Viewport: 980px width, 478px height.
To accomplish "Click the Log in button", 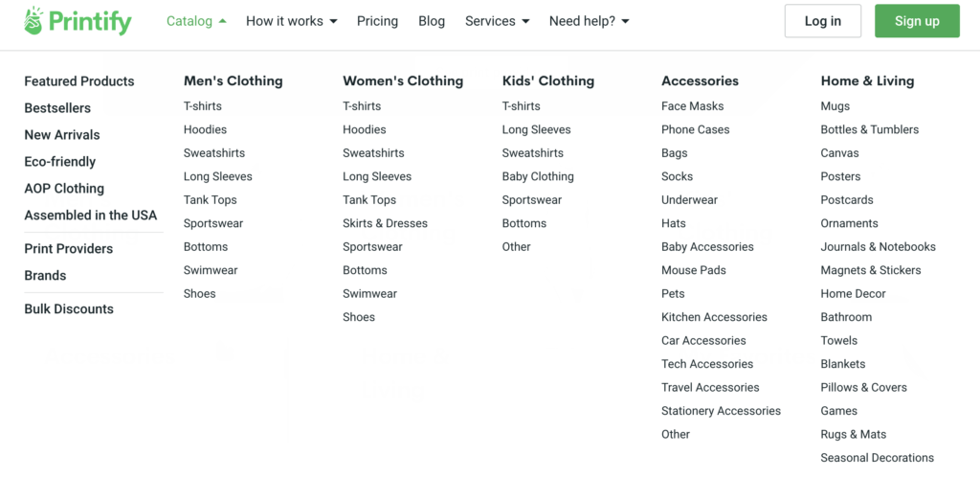I will [x=822, y=21].
